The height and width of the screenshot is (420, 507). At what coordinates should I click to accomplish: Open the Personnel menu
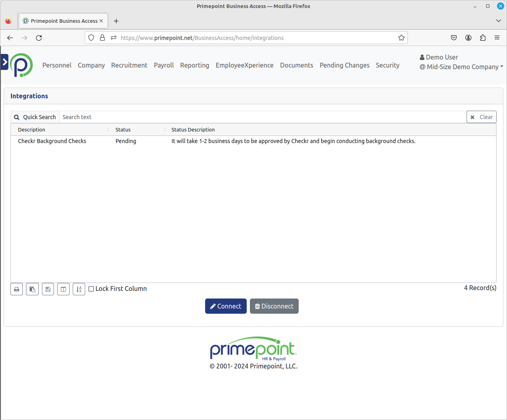click(x=57, y=65)
